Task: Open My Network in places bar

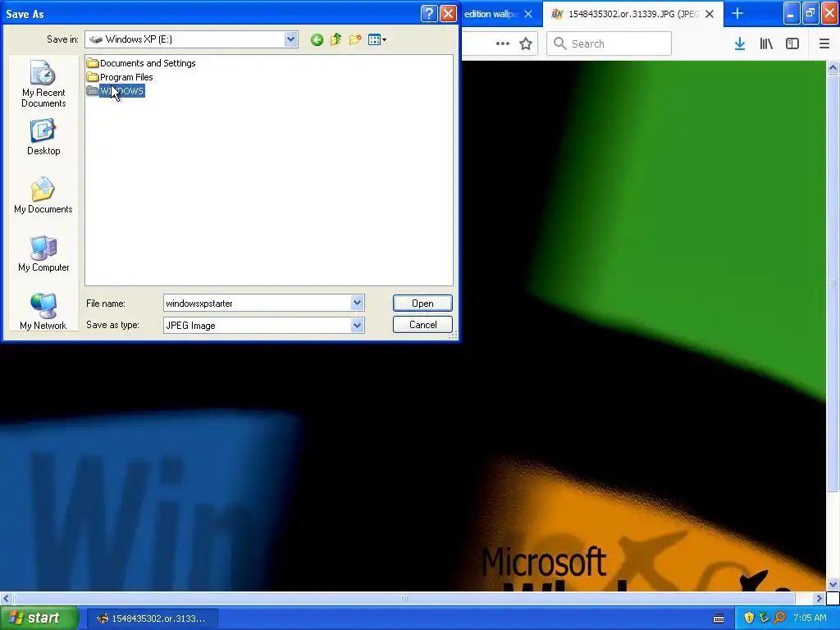Action: [x=43, y=312]
